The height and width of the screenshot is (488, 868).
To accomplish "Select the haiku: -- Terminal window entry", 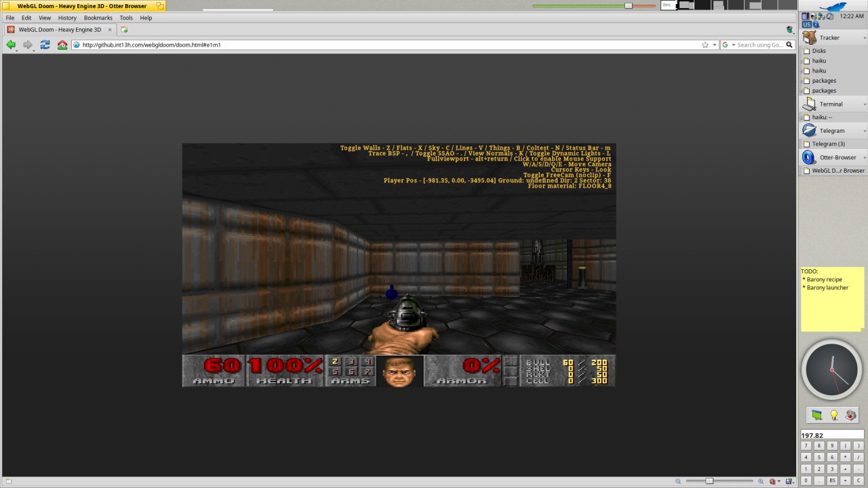I will click(x=822, y=117).
